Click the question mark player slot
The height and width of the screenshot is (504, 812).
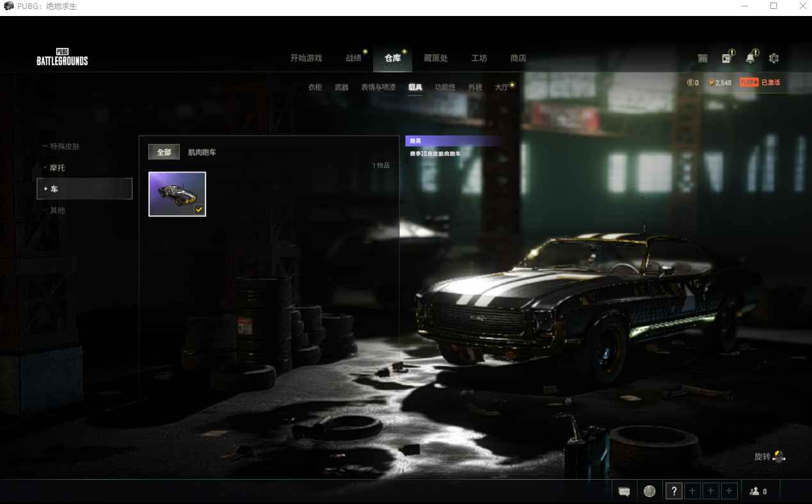(673, 491)
